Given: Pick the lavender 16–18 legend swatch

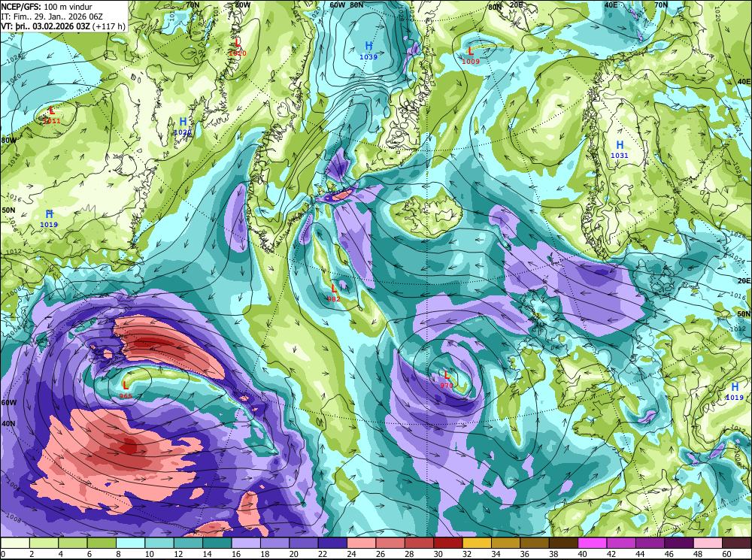Looking at the screenshot, I should [x=246, y=543].
